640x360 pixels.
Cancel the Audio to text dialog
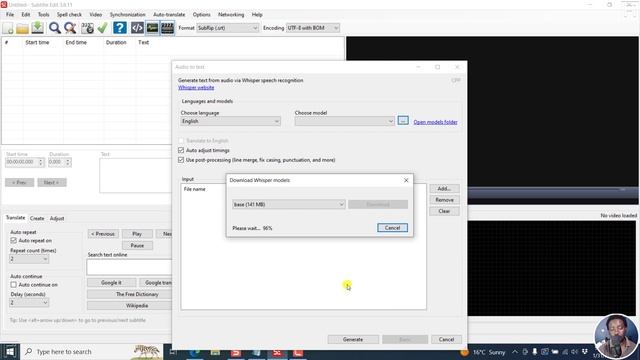click(446, 339)
